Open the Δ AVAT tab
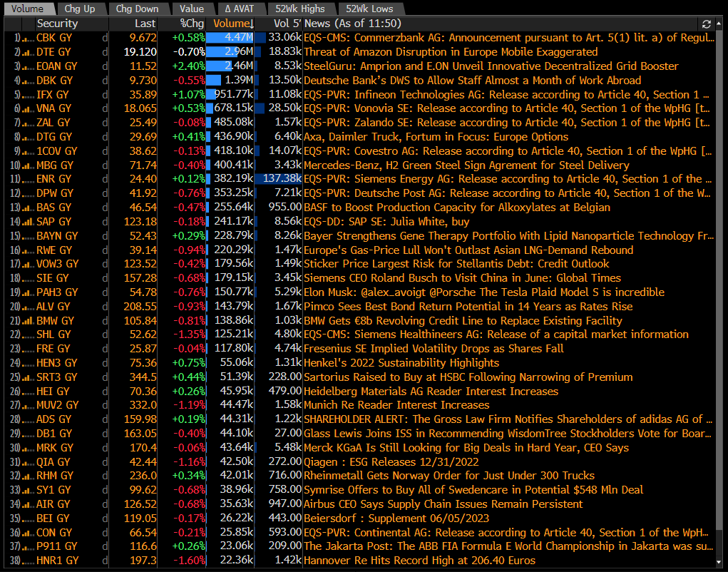 point(239,9)
